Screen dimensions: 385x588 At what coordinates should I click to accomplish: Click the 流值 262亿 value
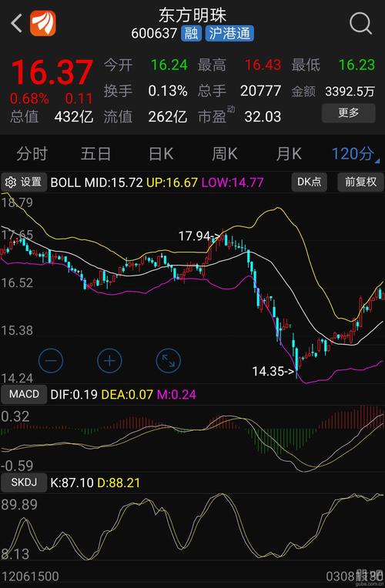pyautogui.click(x=167, y=117)
